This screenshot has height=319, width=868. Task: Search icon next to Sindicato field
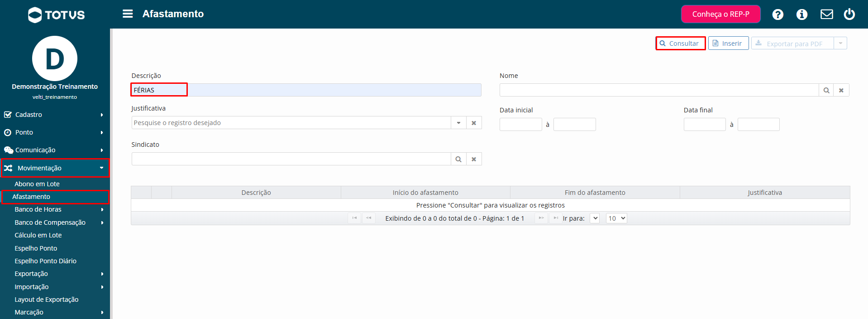pos(458,159)
